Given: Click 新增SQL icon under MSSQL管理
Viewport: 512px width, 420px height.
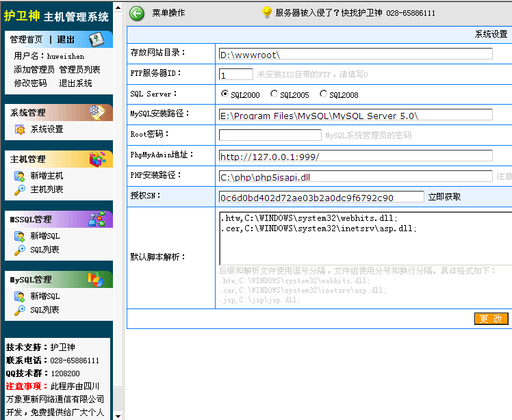Looking at the screenshot, I should pos(20,236).
